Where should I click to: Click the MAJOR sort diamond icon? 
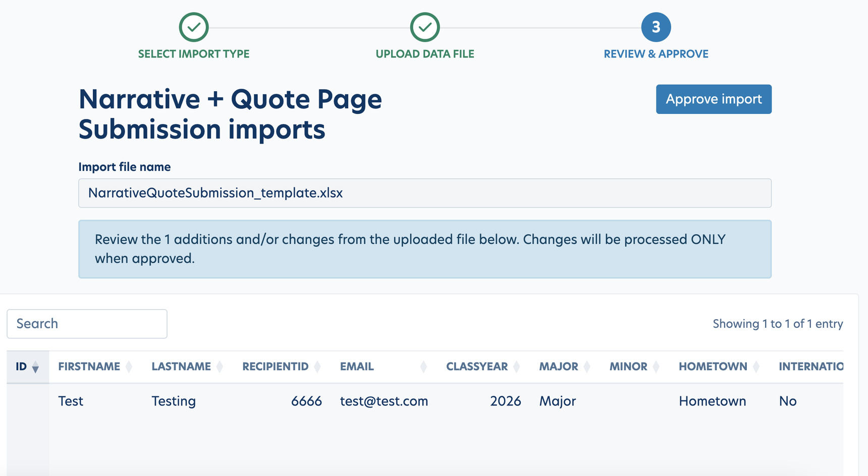point(587,367)
